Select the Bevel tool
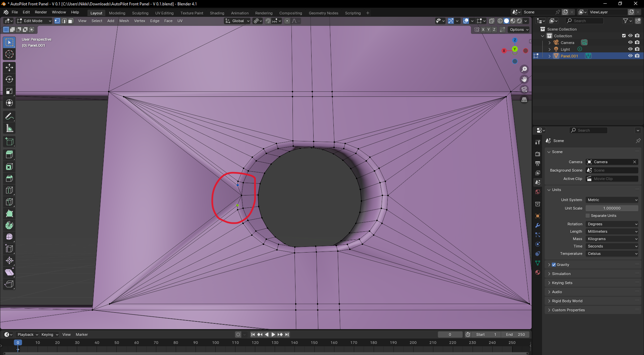The height and width of the screenshot is (355, 644). click(9, 178)
